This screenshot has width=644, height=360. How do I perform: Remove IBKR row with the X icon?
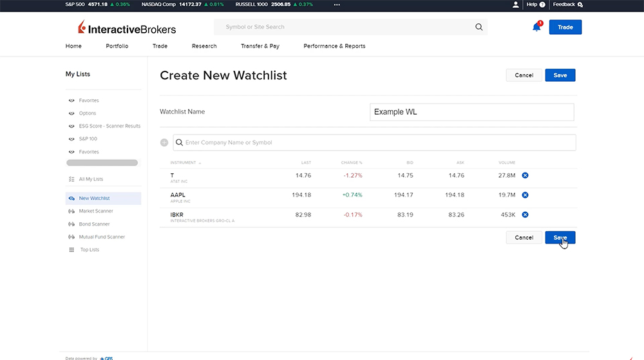[525, 214]
